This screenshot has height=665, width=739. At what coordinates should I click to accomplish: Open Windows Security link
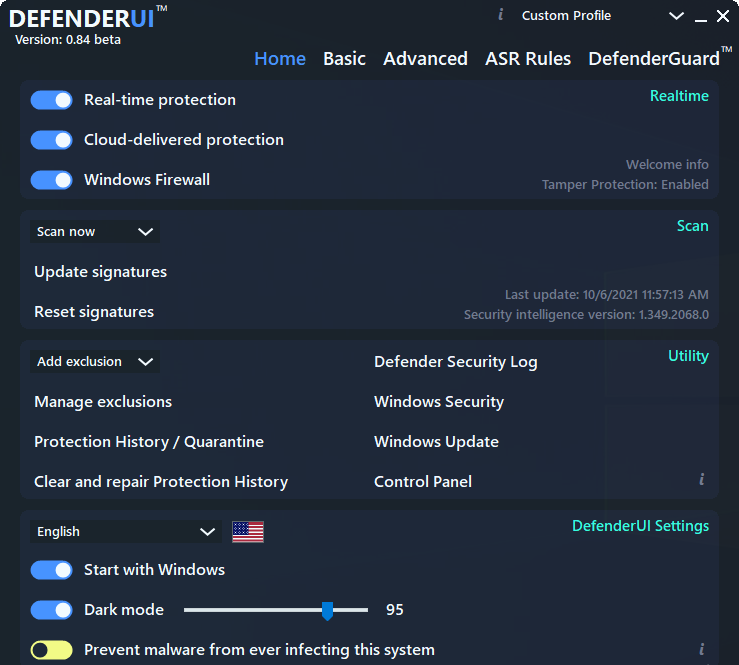(439, 402)
